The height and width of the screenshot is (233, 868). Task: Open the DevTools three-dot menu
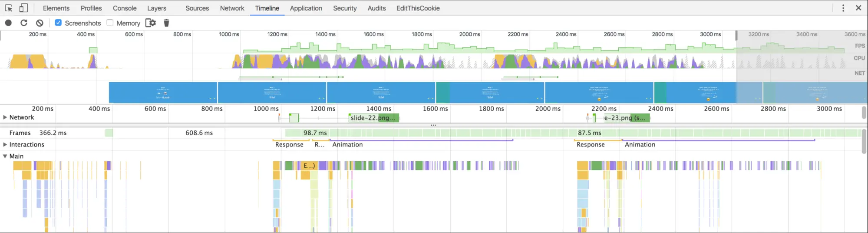coord(843,8)
